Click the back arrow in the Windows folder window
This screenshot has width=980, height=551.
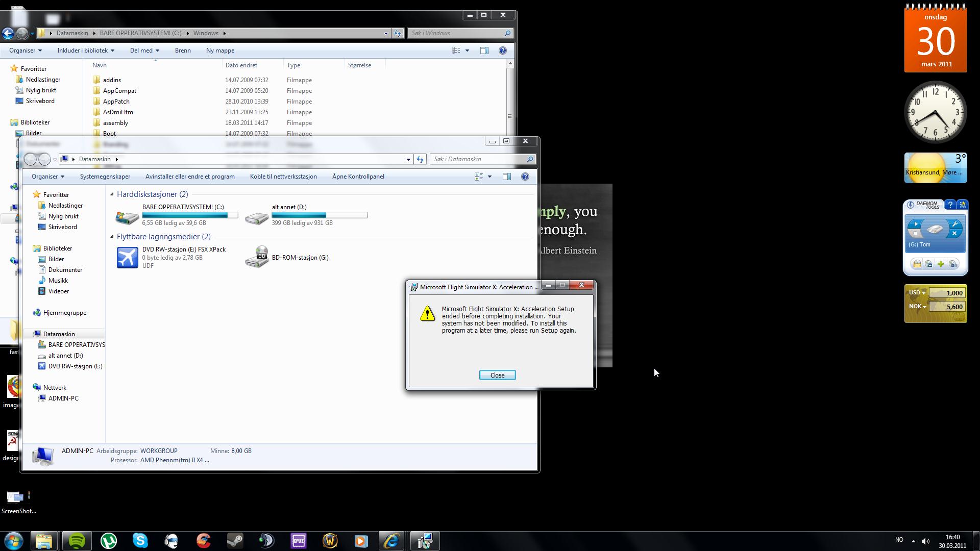8,34
